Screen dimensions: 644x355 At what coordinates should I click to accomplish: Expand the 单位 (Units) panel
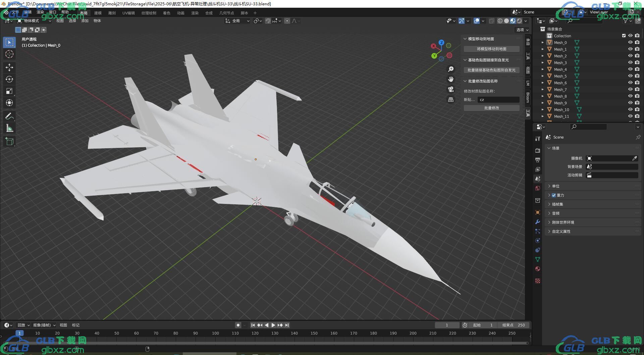click(556, 186)
